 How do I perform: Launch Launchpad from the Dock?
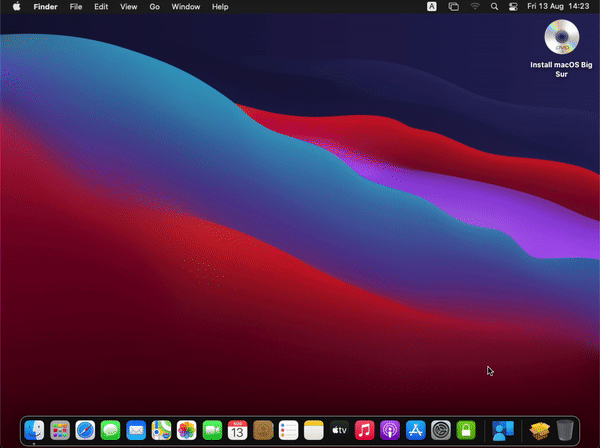60,430
